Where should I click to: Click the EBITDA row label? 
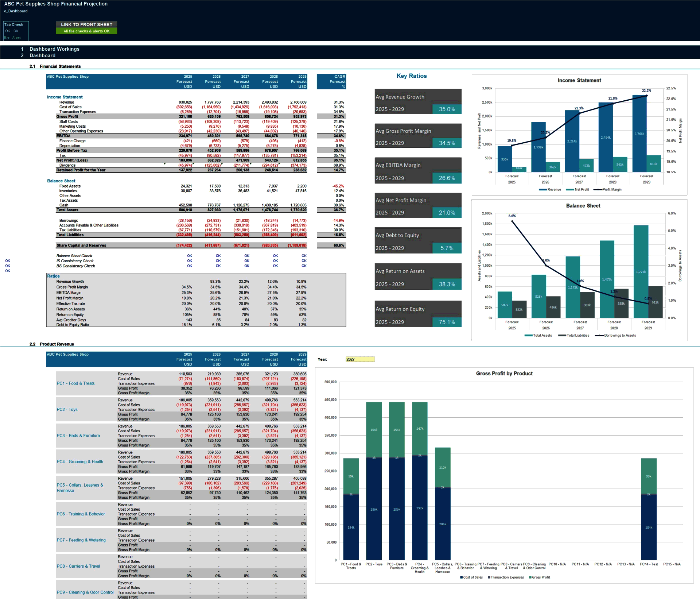[63, 136]
